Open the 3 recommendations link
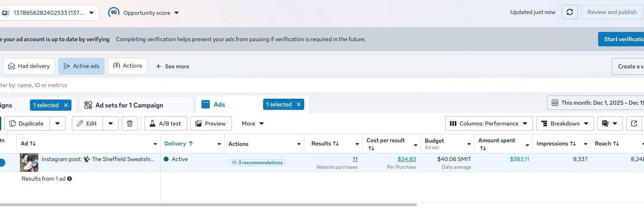The width and height of the screenshot is (644, 213). tap(257, 163)
